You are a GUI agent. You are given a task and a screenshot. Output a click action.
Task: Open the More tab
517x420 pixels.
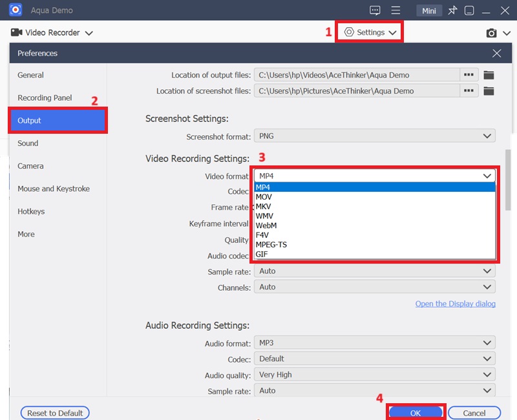click(26, 235)
